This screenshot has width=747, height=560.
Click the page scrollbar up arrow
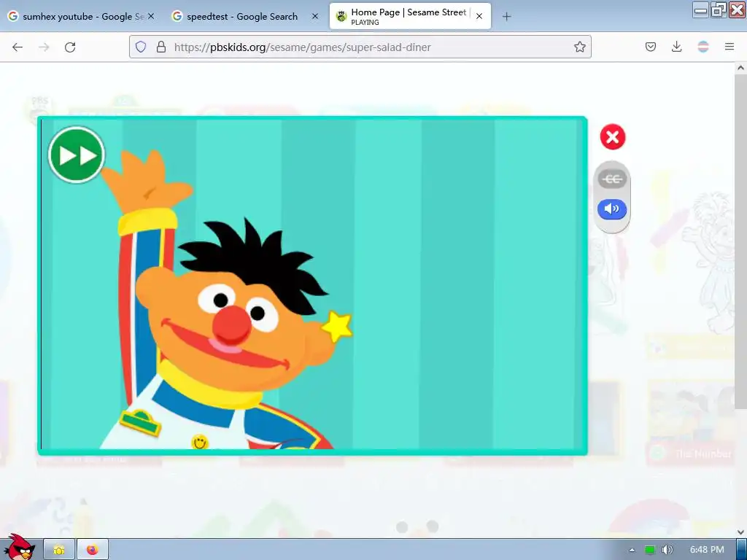[x=740, y=68]
